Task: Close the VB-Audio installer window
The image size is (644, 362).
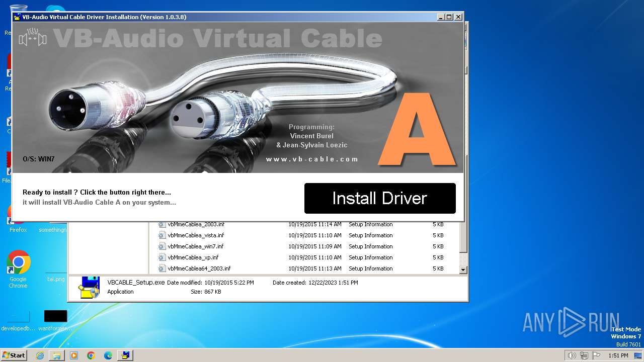Action: tap(458, 17)
